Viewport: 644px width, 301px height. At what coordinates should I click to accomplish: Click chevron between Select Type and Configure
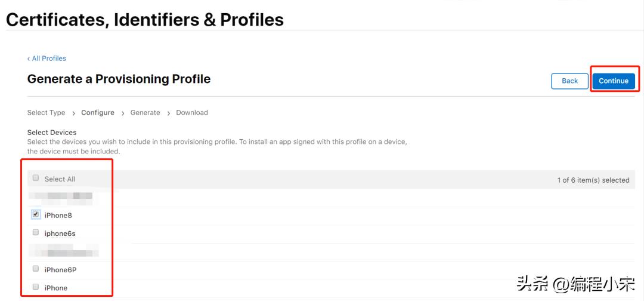(73, 113)
